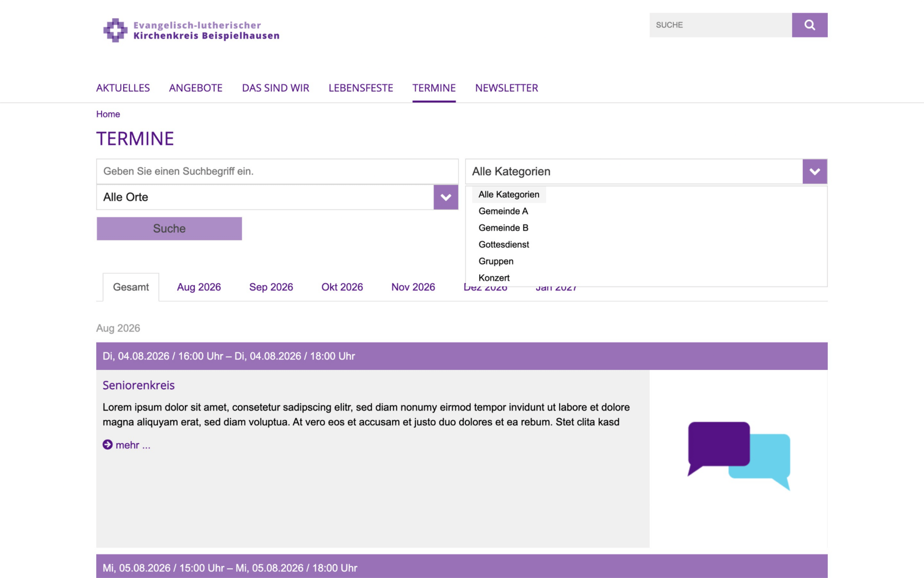This screenshot has width=924, height=578.
Task: Click the purple Suche button
Action: (x=169, y=229)
